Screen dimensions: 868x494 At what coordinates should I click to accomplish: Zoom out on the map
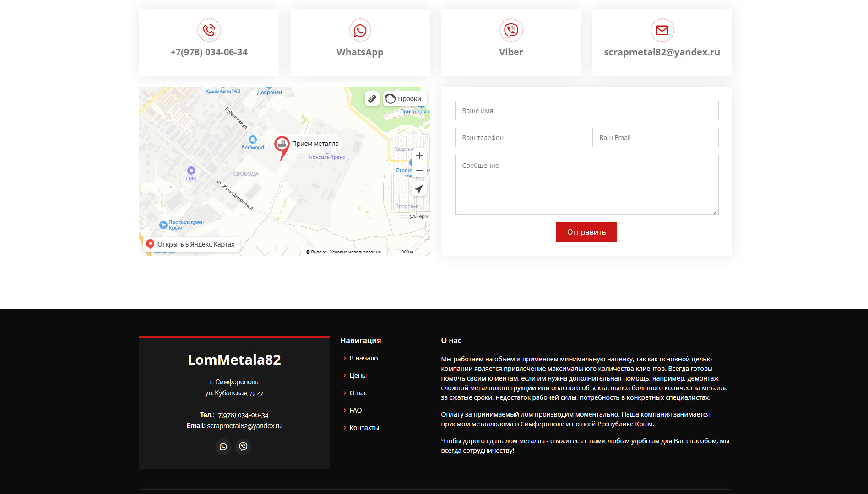tap(419, 170)
